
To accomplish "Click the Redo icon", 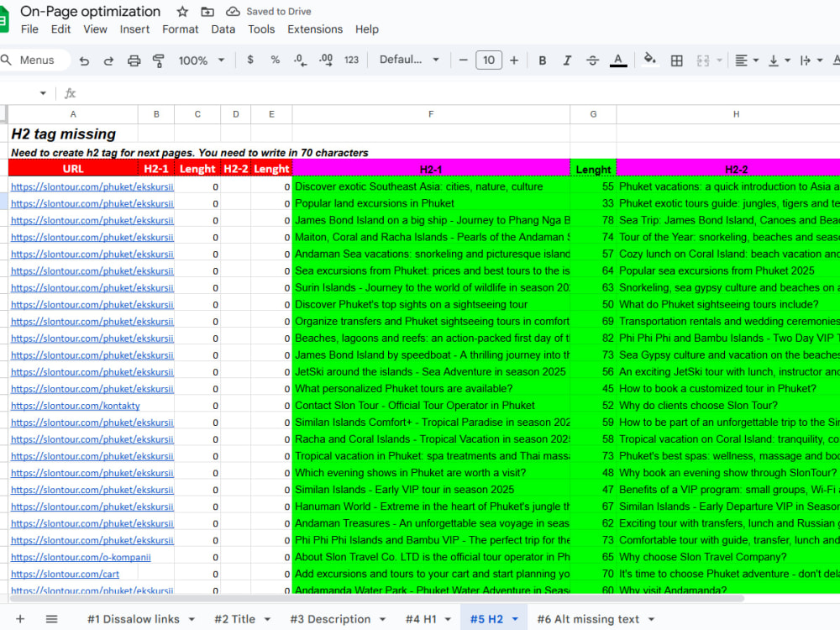I will pyautogui.click(x=108, y=60).
